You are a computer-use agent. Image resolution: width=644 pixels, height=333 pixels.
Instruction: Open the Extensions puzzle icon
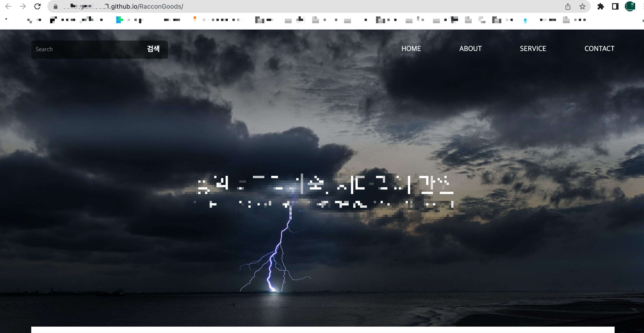click(600, 7)
